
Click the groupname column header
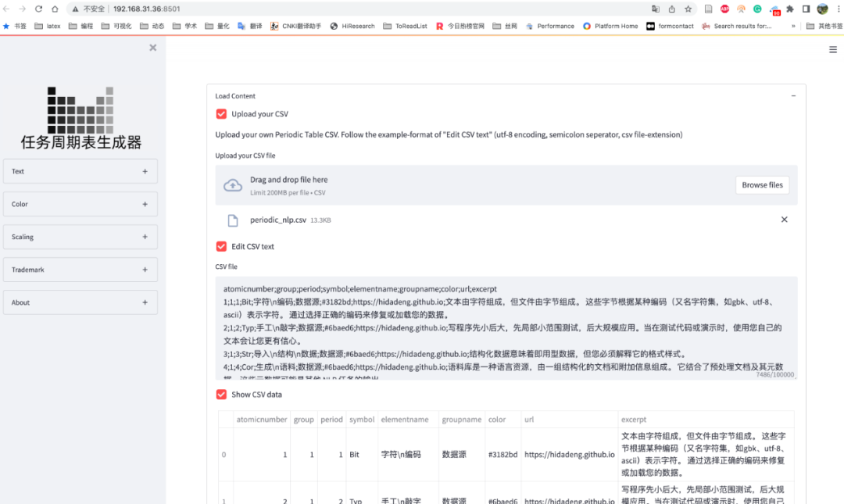point(462,420)
